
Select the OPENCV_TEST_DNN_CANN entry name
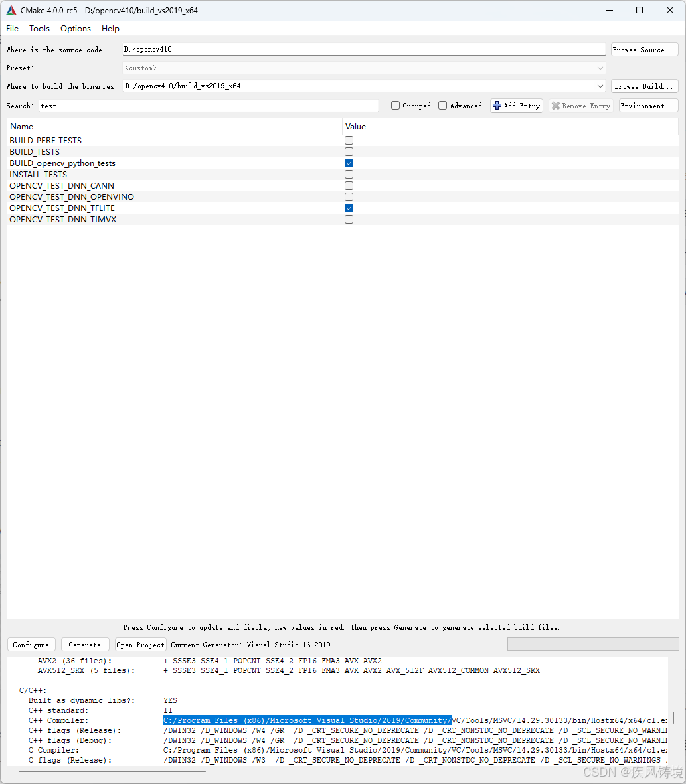(x=62, y=185)
